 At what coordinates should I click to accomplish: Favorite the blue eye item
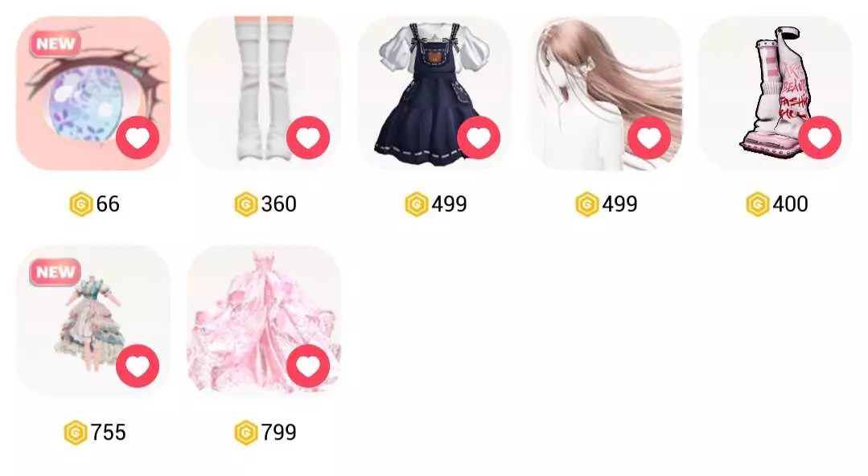[138, 137]
